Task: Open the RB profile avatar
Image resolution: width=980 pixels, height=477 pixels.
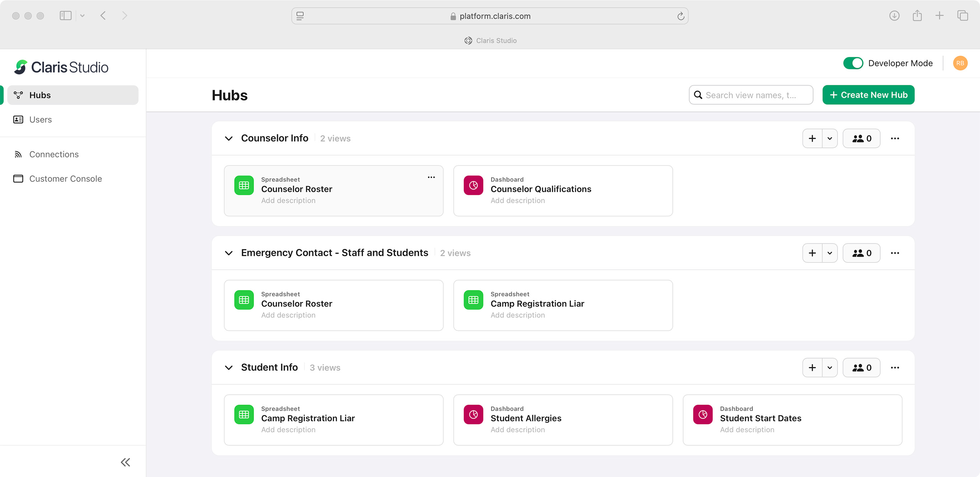Action: (x=960, y=63)
